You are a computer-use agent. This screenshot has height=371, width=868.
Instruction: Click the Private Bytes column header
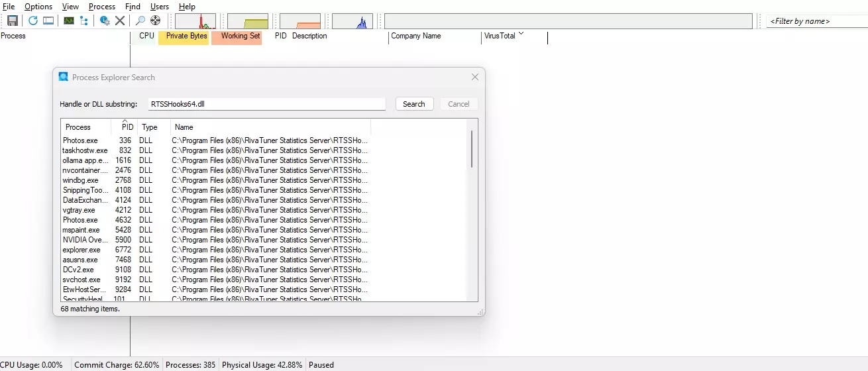(x=184, y=36)
